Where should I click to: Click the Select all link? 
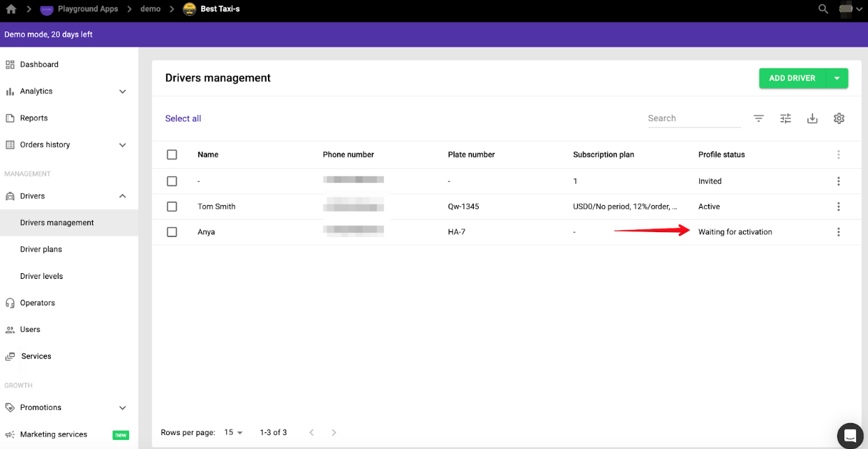point(183,119)
